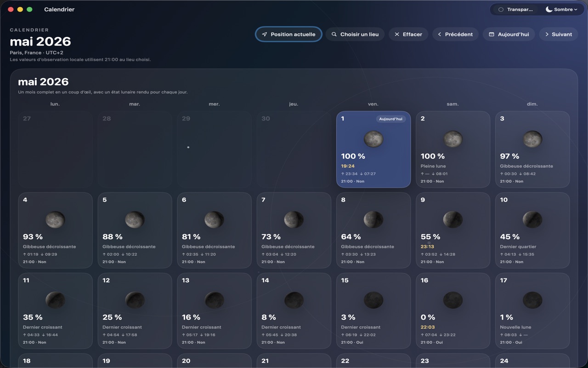This screenshot has height=368, width=588.
Task: Click the Position actuelle location arrow icon
Action: [x=265, y=34]
